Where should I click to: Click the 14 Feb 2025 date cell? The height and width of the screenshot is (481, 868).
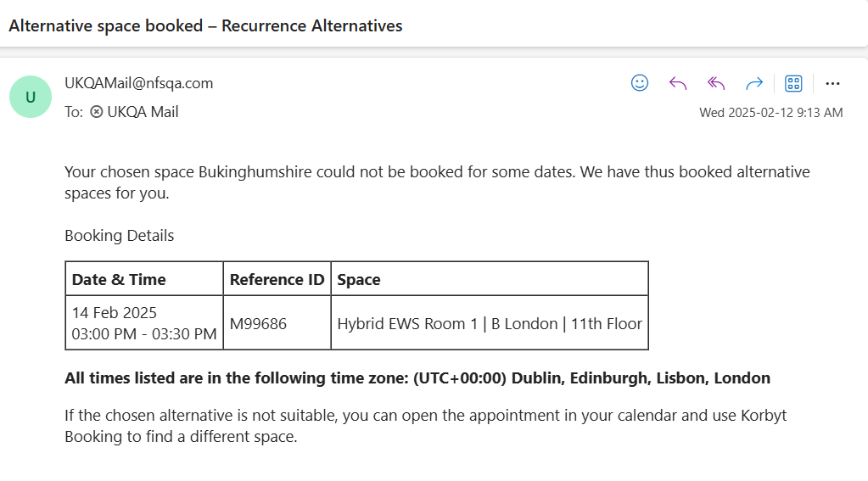coord(144,323)
